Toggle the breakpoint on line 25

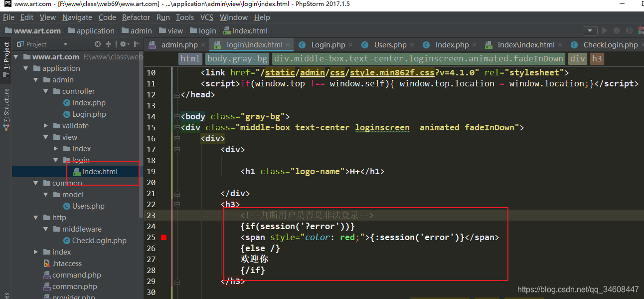tap(163, 237)
